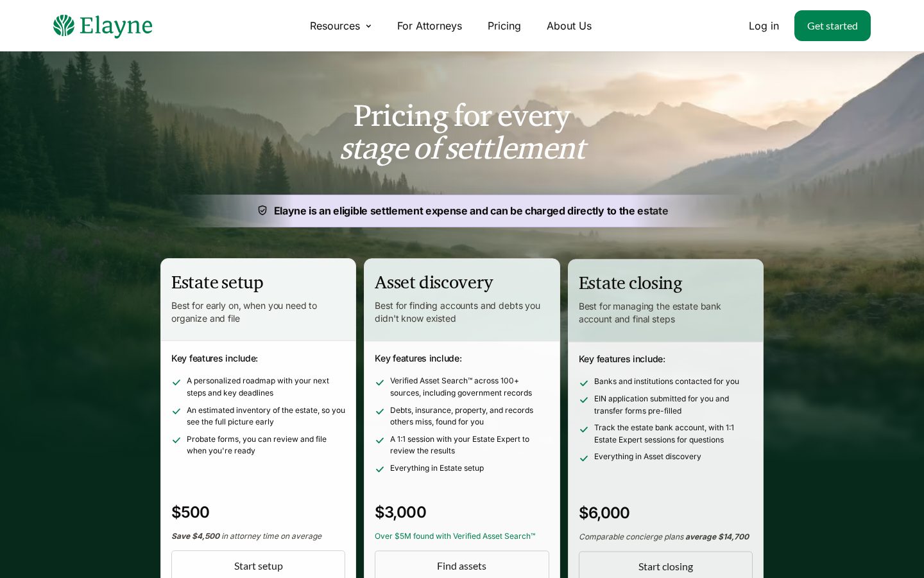Click the 'Estate closing' card heading

coord(630,283)
